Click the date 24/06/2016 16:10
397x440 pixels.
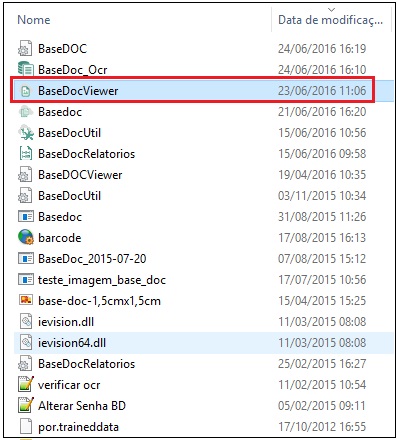322,70
